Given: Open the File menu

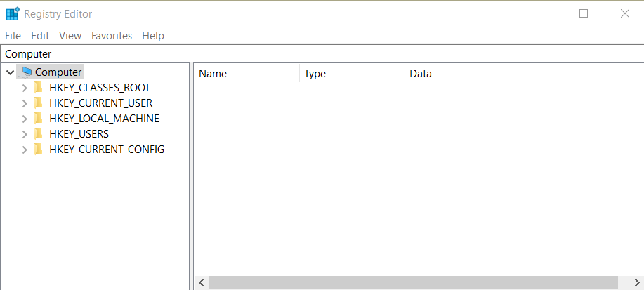Looking at the screenshot, I should [13, 36].
